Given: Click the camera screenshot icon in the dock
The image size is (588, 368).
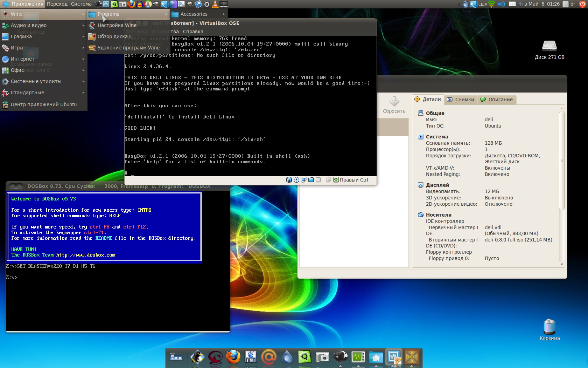Looking at the screenshot, I should [322, 357].
